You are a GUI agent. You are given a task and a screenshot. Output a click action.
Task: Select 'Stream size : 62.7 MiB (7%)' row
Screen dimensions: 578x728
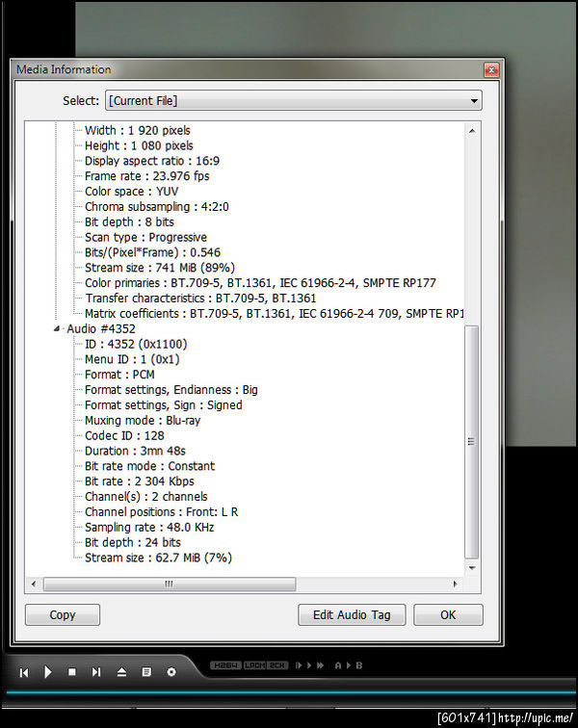[158, 559]
